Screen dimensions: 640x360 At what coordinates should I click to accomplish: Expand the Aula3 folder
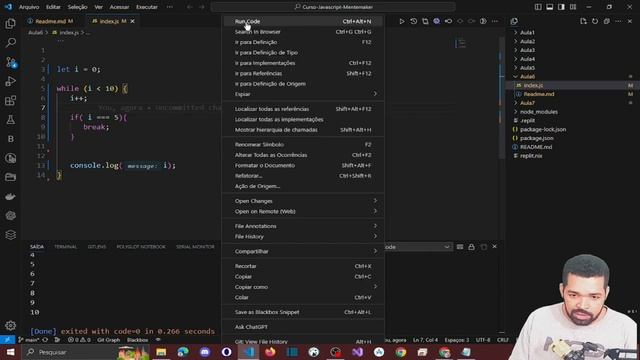[x=527, y=50]
